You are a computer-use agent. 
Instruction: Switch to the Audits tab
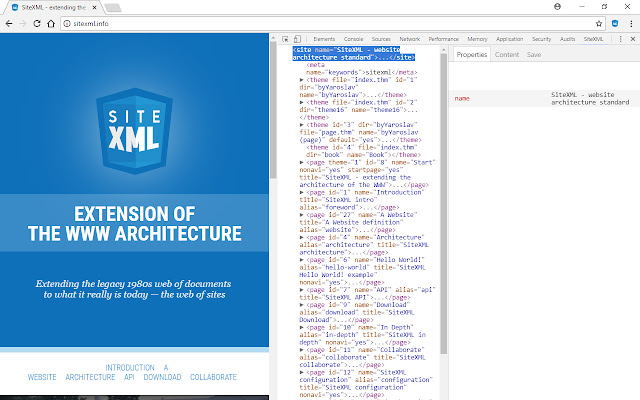click(x=567, y=39)
